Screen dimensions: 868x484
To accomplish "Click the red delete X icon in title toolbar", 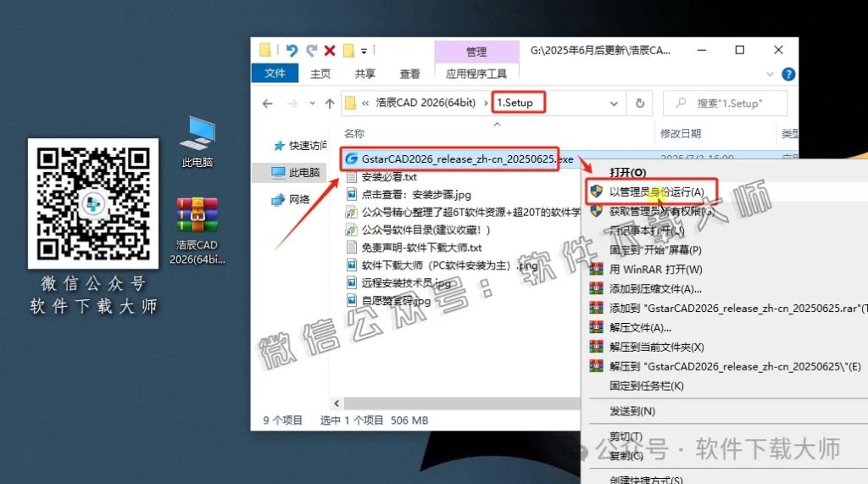I will pyautogui.click(x=330, y=51).
